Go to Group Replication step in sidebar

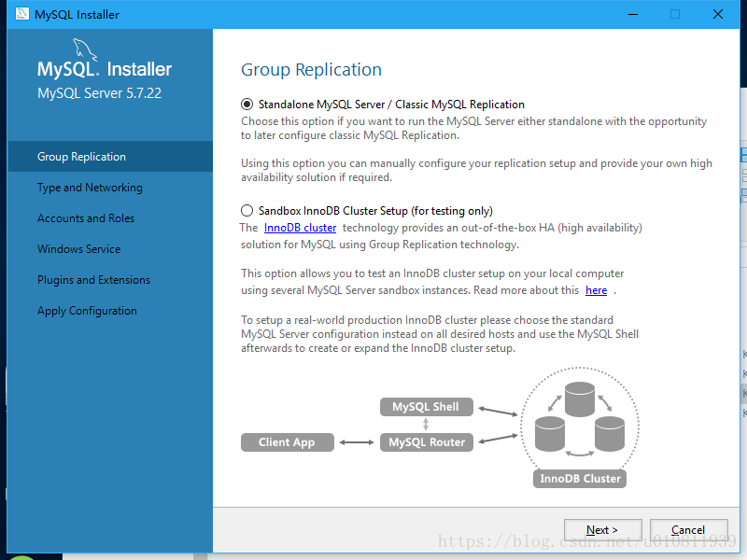pos(110,156)
